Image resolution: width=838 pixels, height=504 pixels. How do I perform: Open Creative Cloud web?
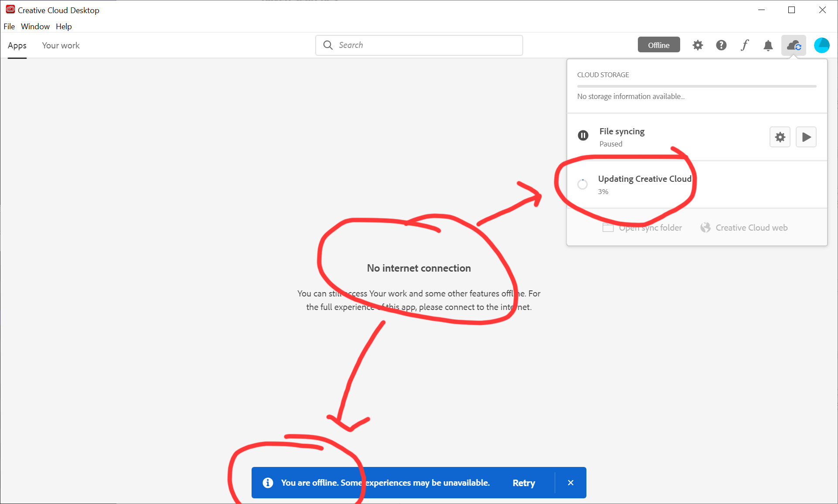click(x=751, y=227)
